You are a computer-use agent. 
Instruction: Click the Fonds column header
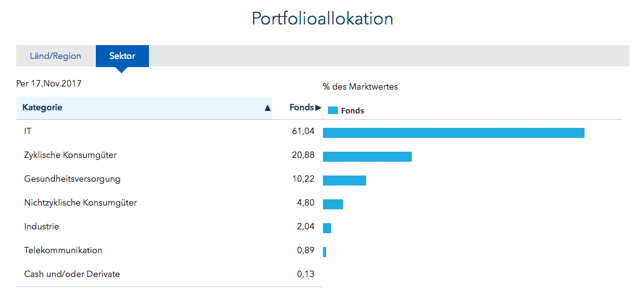(302, 107)
